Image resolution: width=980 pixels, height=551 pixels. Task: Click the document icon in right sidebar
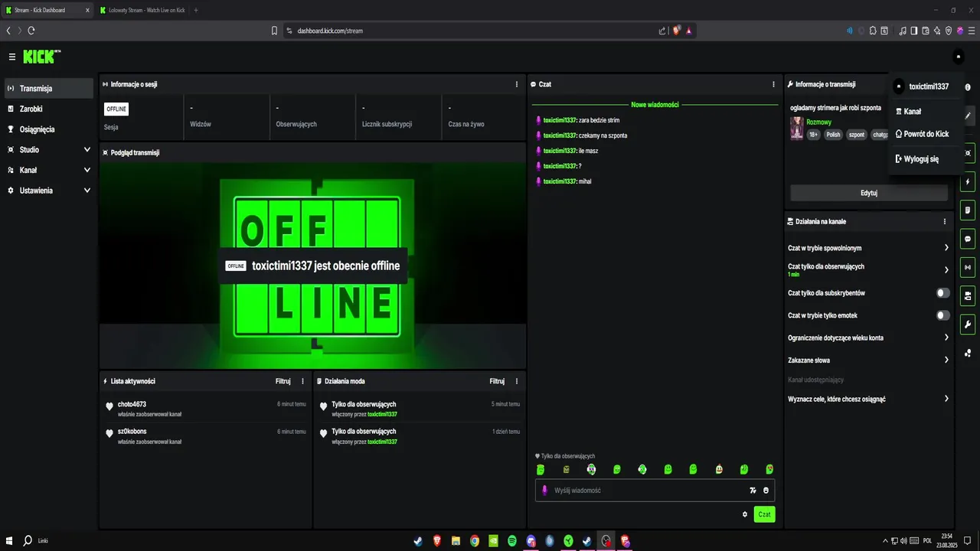click(x=969, y=210)
